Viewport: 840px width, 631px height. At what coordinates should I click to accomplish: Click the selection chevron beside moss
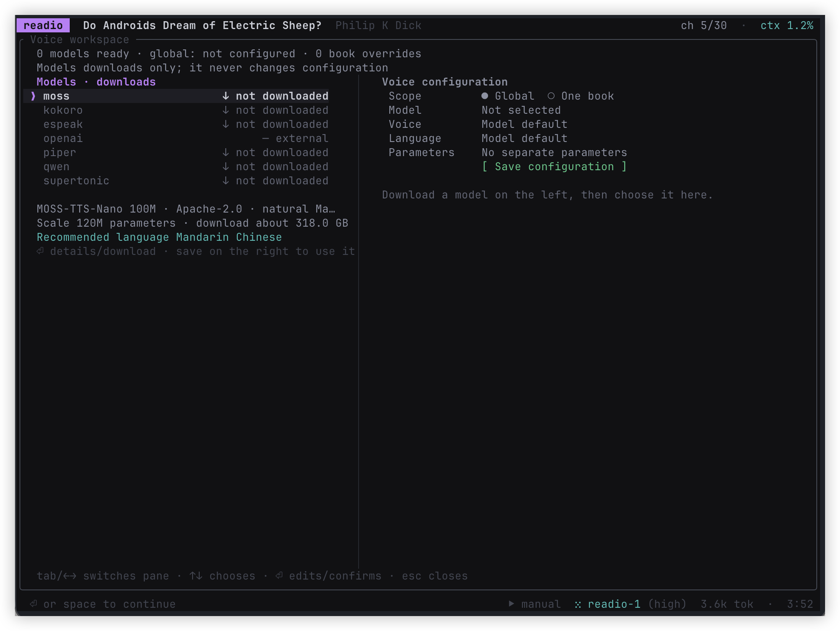[x=33, y=96]
